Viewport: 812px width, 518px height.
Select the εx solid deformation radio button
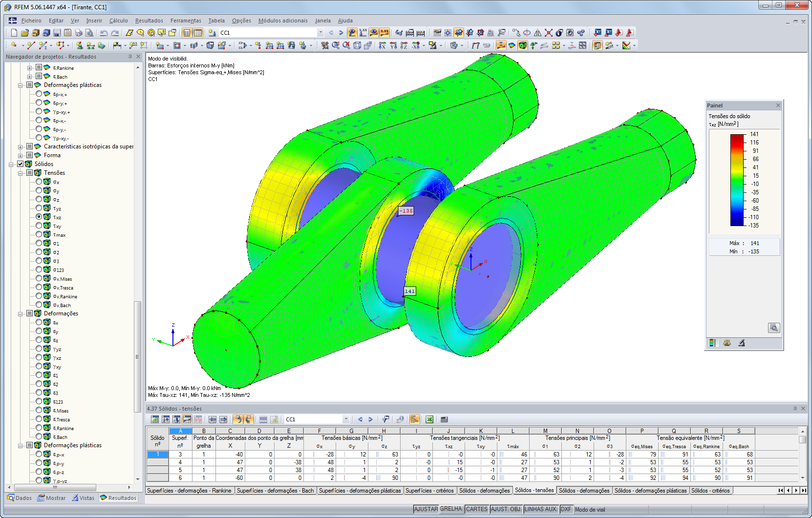(x=39, y=322)
